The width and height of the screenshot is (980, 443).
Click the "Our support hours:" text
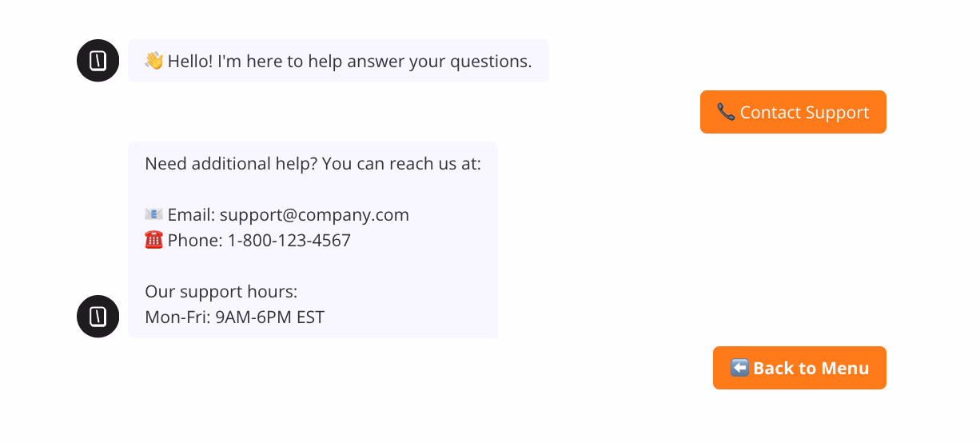coord(221,291)
